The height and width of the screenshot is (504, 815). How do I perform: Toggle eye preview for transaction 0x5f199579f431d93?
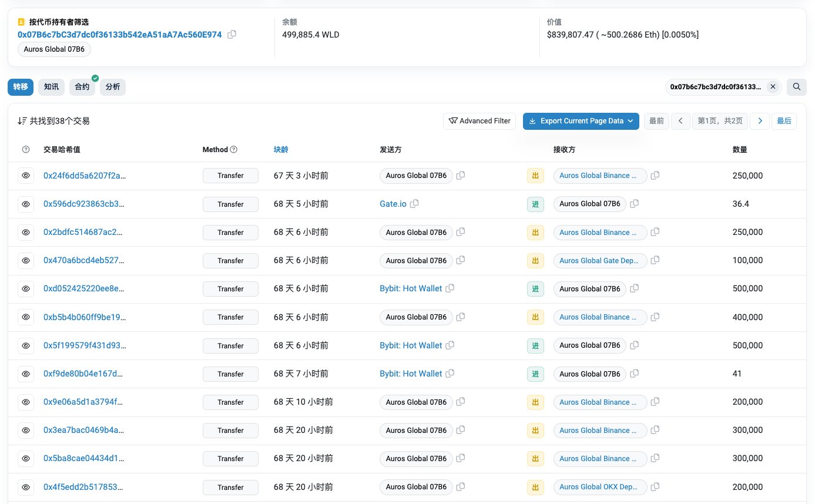(26, 346)
